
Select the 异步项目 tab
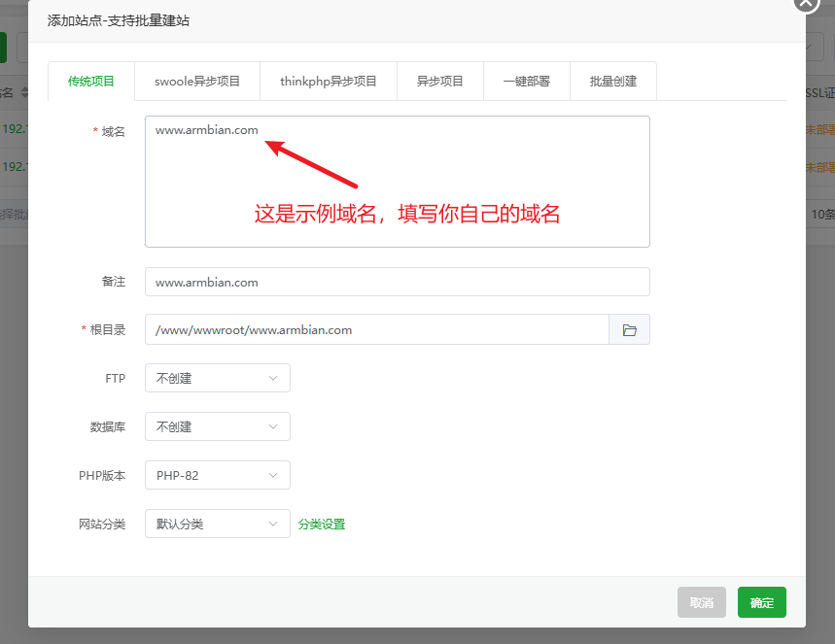pos(440,82)
